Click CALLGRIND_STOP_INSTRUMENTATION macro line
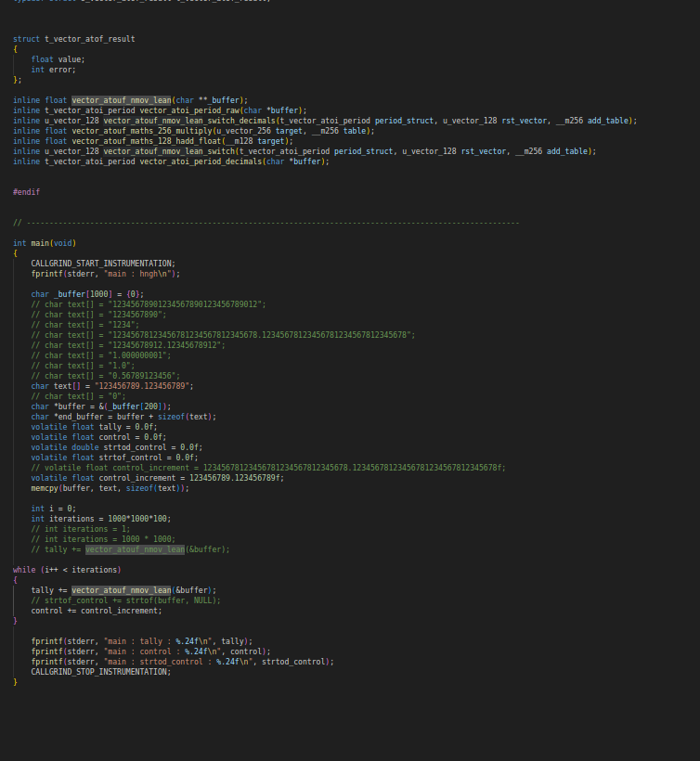Screen dimensions: 700x761 [101, 672]
